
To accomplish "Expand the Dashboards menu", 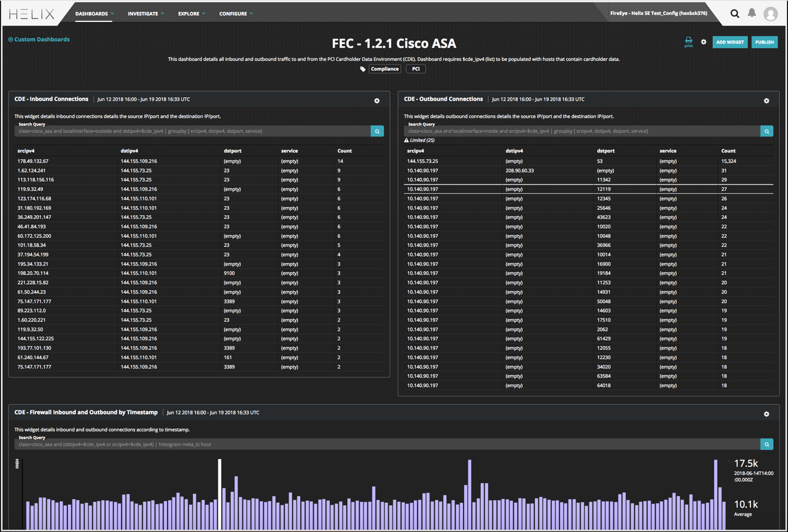I will pyautogui.click(x=94, y=14).
